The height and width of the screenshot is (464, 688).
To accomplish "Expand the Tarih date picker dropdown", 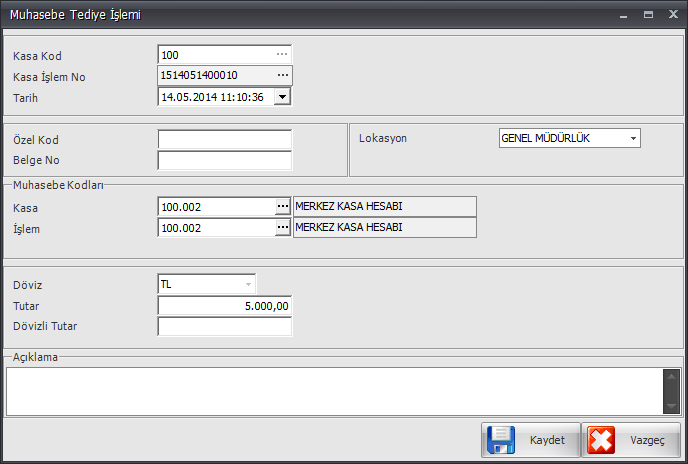I will point(282,97).
